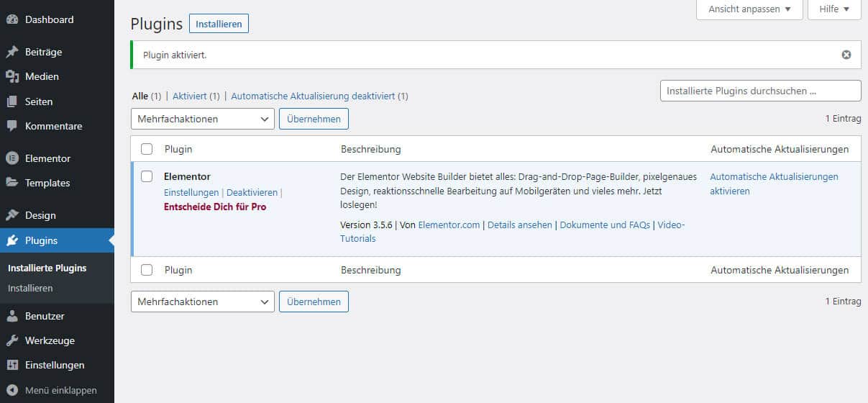
Task: Click the Beschreibung header at top of table
Action: [x=370, y=149]
